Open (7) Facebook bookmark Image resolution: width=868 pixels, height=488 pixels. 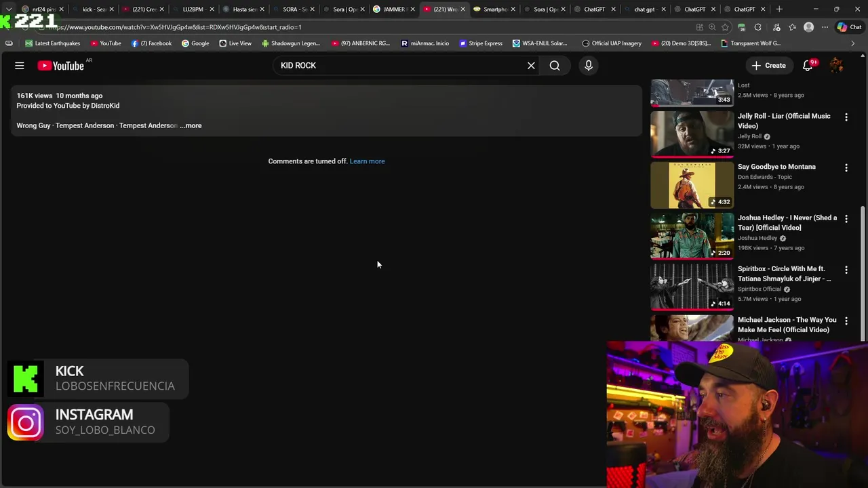click(151, 43)
